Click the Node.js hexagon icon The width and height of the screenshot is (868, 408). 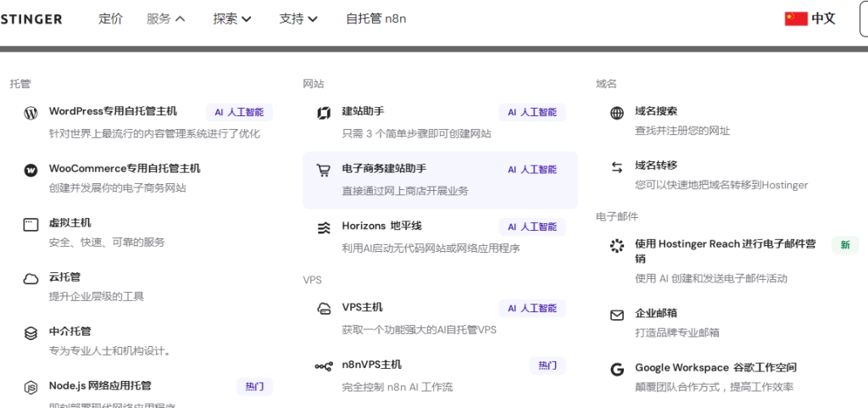pyautogui.click(x=31, y=388)
